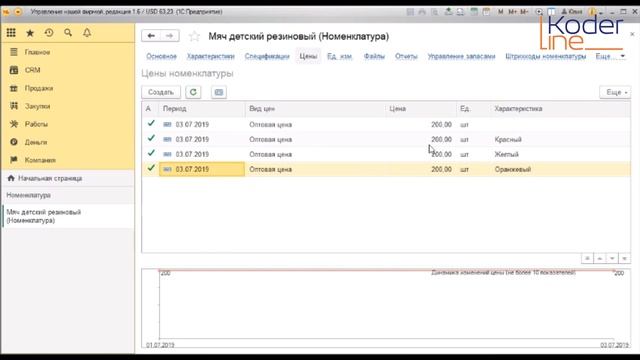Switch to Основное tab
The image size is (640, 360).
click(x=161, y=56)
